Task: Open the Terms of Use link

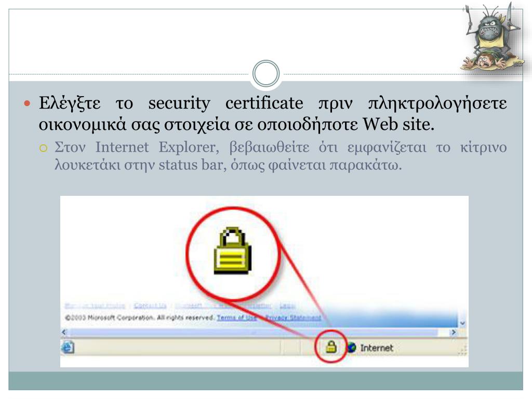Action: [236, 317]
